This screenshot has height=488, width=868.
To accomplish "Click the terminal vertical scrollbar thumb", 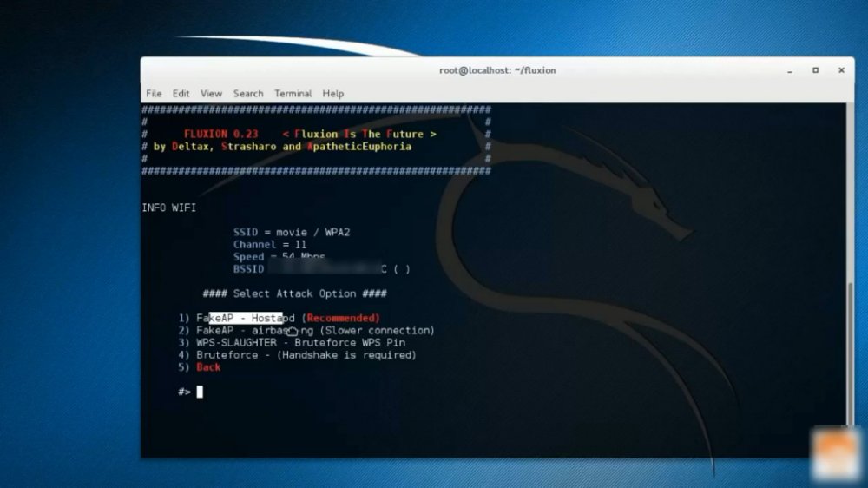I will tap(851, 354).
